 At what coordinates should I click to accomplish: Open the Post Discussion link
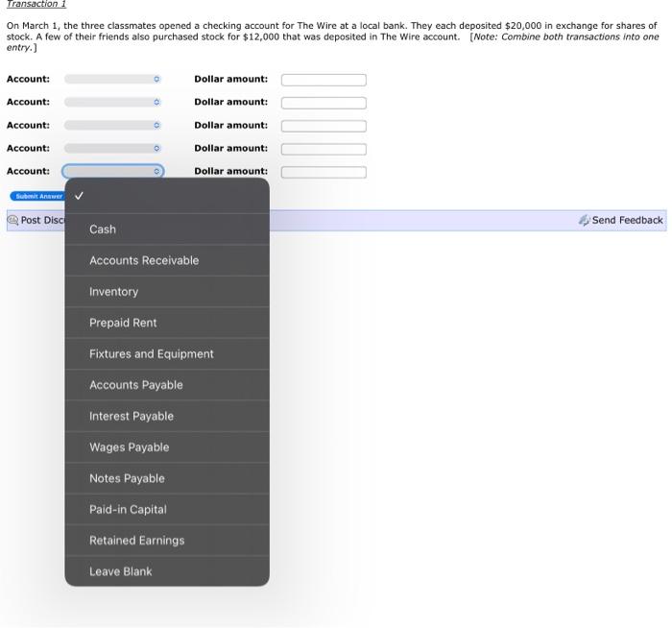pyautogui.click(x=43, y=220)
